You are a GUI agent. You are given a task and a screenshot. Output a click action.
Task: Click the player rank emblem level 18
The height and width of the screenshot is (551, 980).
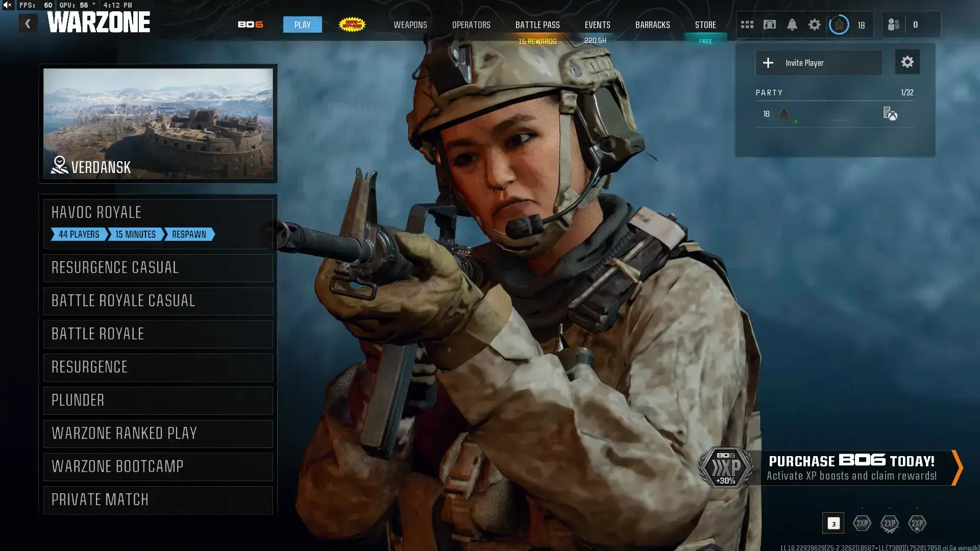coord(839,24)
